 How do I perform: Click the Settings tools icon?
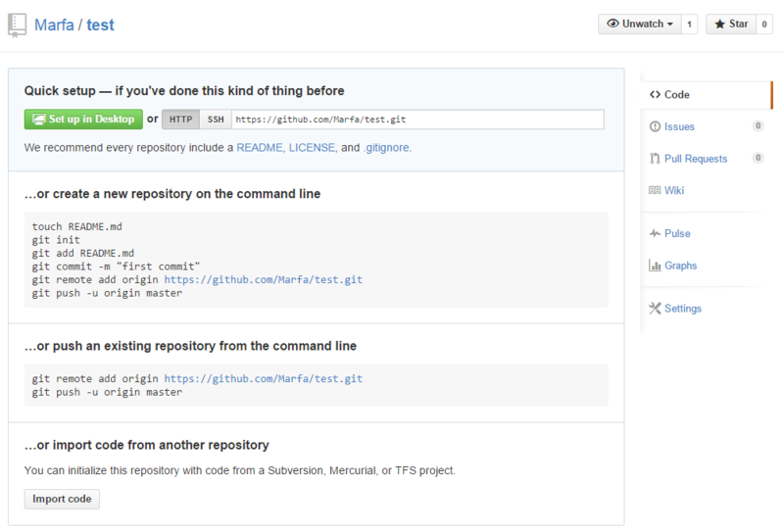click(x=655, y=308)
